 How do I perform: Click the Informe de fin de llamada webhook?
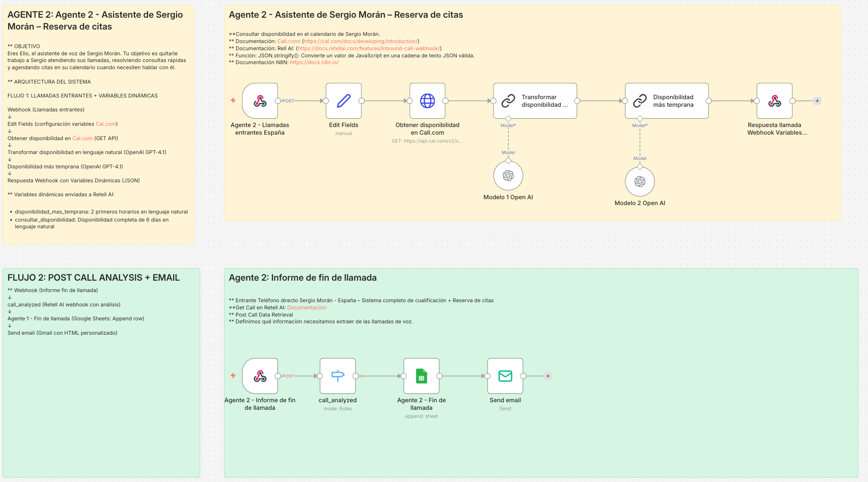260,376
